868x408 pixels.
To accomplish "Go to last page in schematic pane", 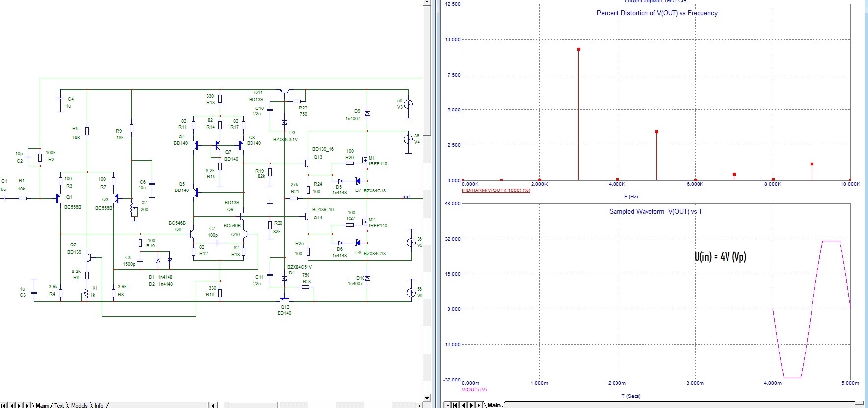I will click(28, 405).
